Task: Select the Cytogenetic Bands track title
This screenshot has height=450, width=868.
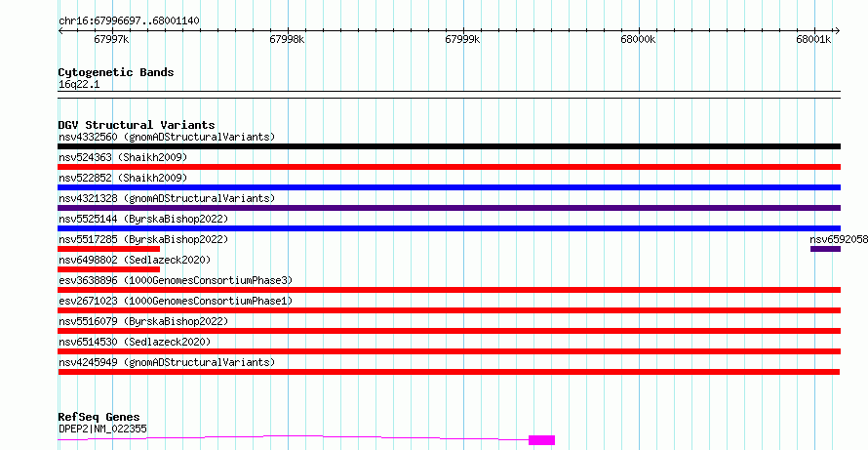Action: tap(116, 72)
